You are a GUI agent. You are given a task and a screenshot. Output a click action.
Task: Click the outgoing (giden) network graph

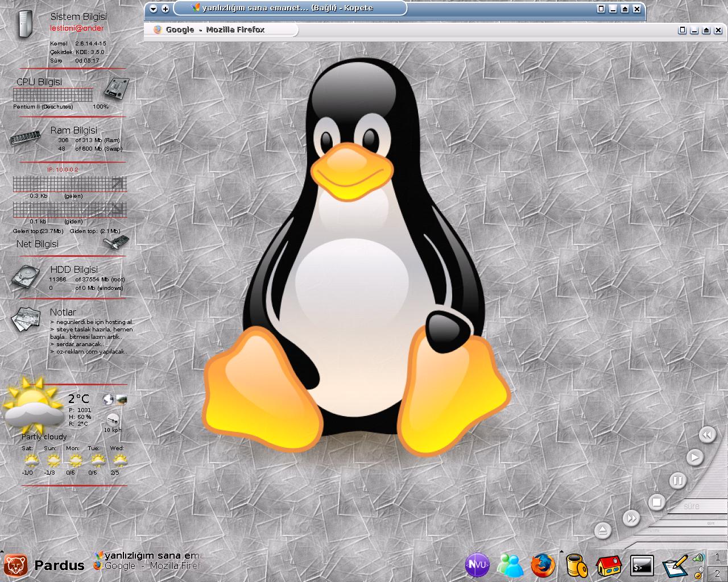69,210
